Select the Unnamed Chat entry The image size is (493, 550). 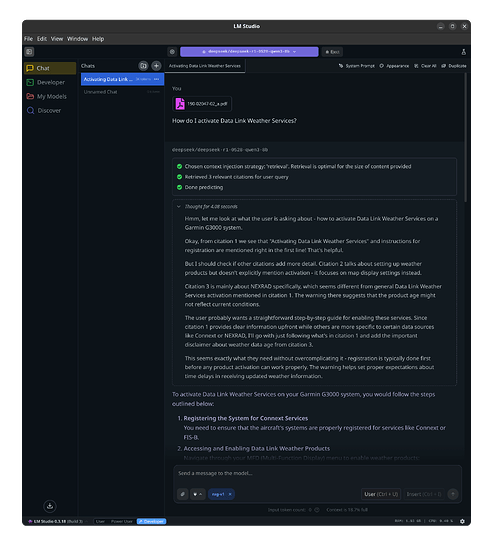pos(122,92)
